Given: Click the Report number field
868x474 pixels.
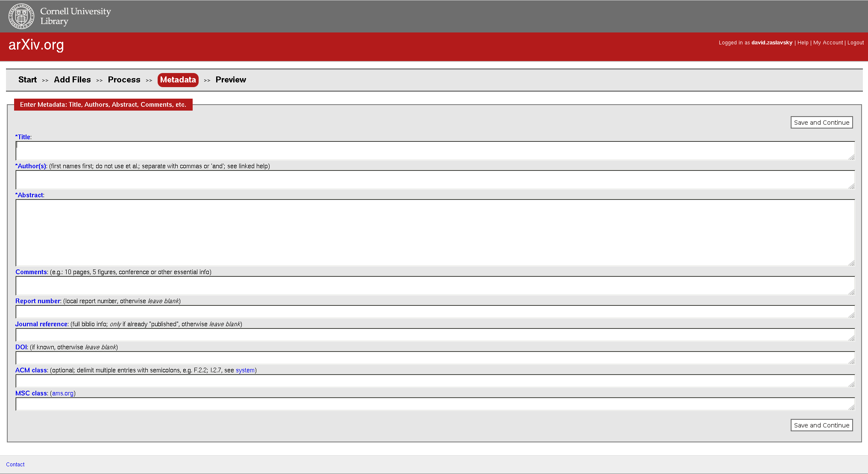Looking at the screenshot, I should pyautogui.click(x=435, y=312).
